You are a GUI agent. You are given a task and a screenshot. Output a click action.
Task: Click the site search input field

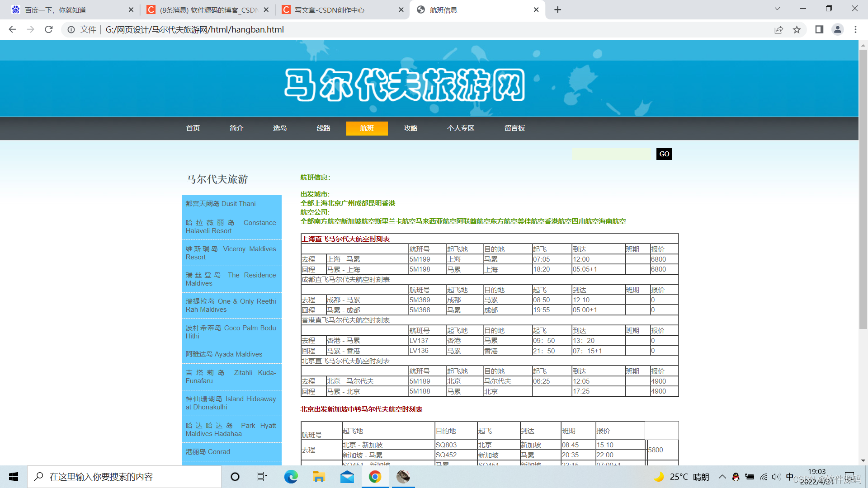tap(611, 154)
